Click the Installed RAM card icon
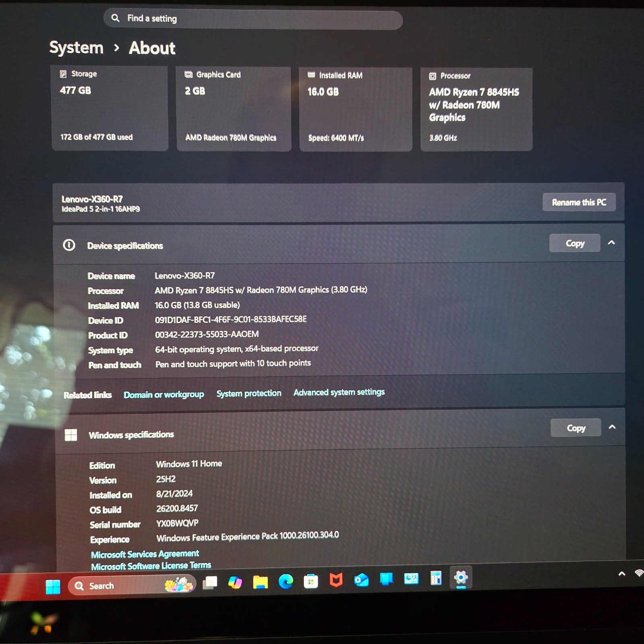 tap(311, 75)
